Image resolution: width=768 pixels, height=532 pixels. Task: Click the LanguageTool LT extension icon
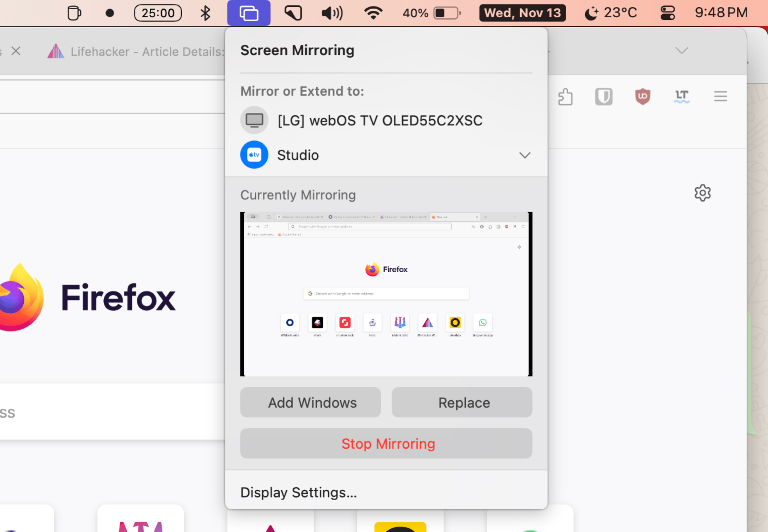pyautogui.click(x=682, y=96)
